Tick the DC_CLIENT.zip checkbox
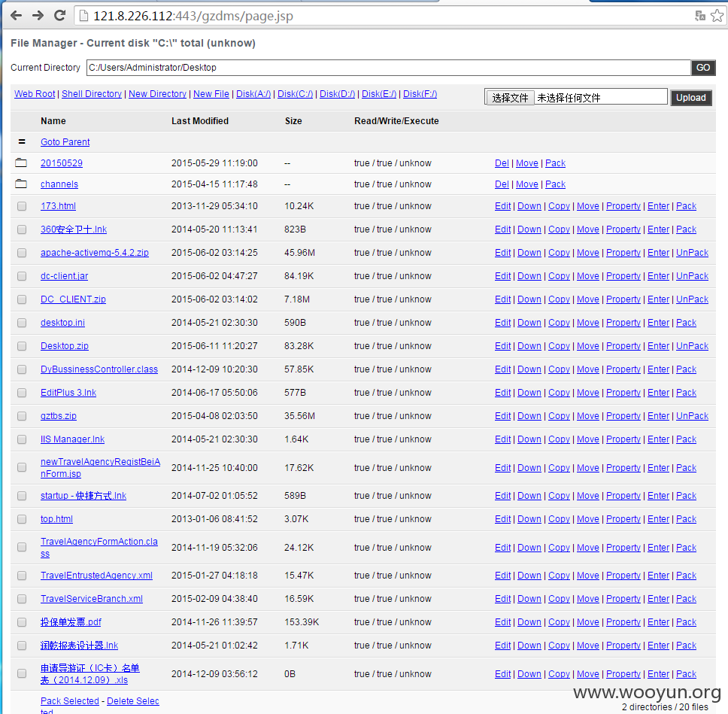Screen dimensions: 728x714 pyautogui.click(x=22, y=299)
